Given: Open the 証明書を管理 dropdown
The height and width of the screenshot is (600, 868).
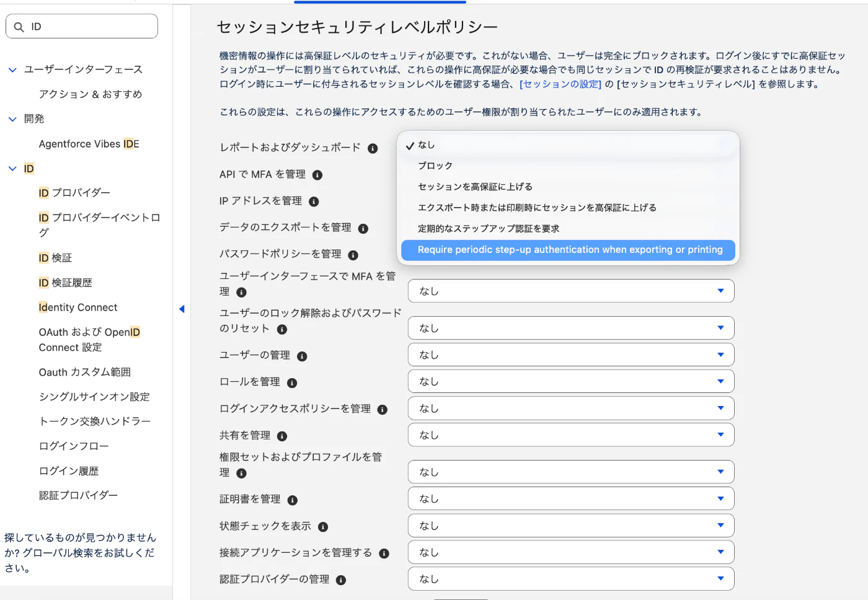Looking at the screenshot, I should click(571, 498).
